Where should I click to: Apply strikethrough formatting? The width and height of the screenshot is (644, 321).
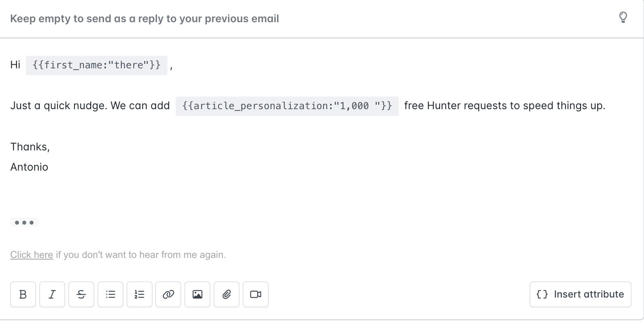pyautogui.click(x=81, y=294)
